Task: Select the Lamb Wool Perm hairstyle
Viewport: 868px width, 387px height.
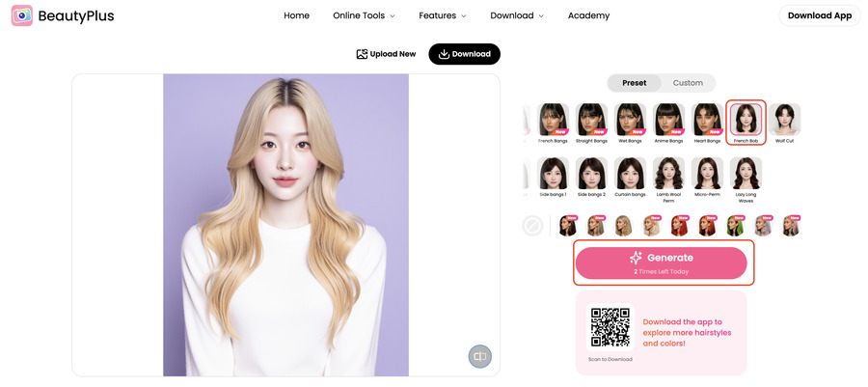Action: pos(668,180)
